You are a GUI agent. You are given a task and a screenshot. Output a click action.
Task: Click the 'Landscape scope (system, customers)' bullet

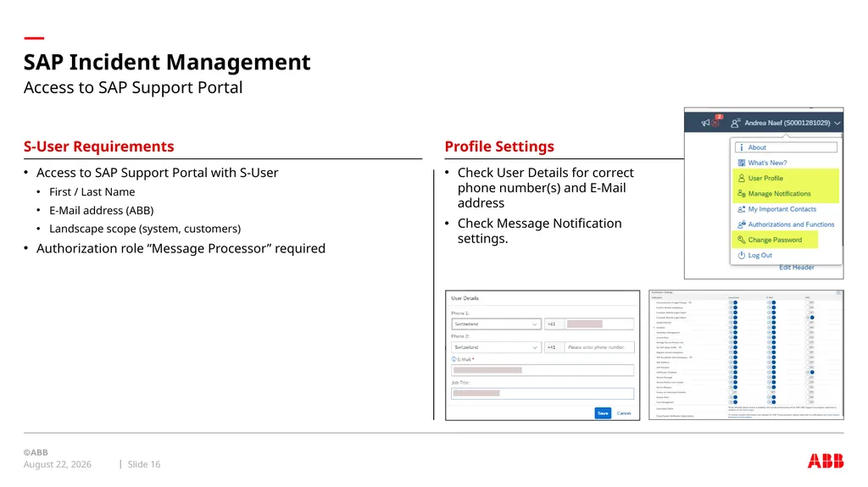pos(145,229)
